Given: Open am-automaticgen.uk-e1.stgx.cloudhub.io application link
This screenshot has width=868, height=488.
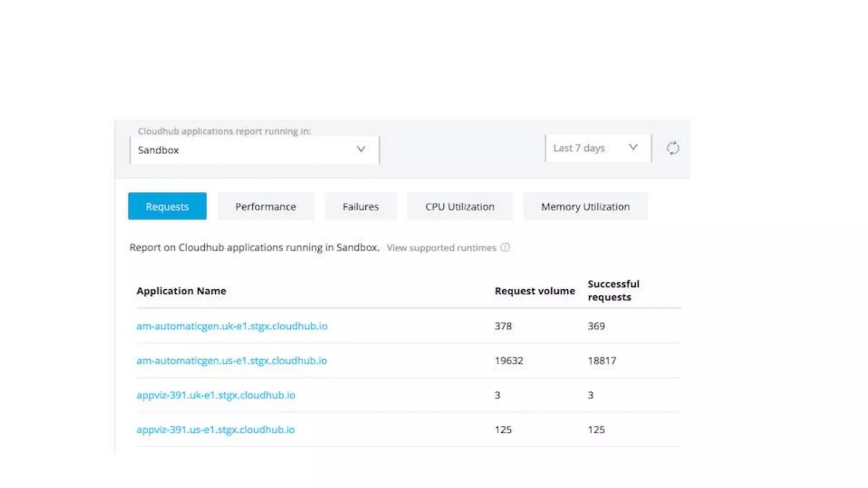Looking at the screenshot, I should (x=232, y=326).
